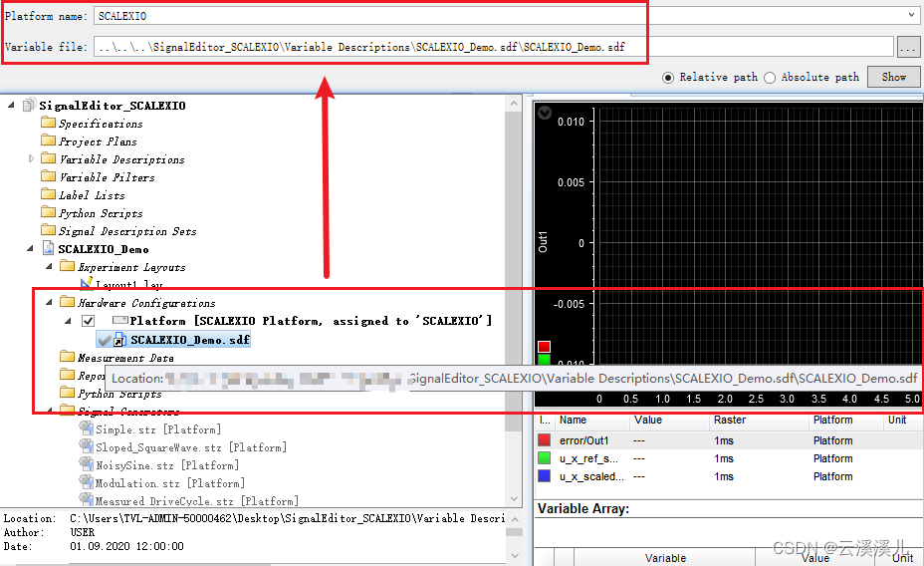
Task: Click the Simple.stz signal generator icon
Action: [86, 428]
